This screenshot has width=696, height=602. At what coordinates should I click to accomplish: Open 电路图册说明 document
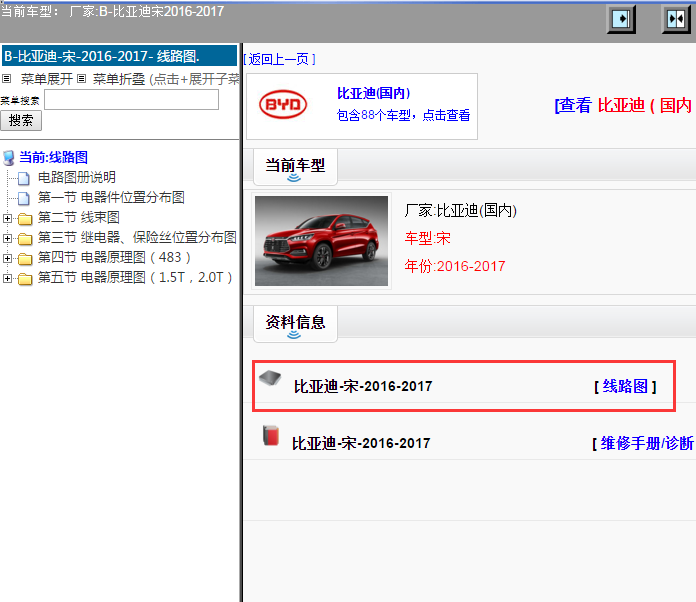point(77,177)
